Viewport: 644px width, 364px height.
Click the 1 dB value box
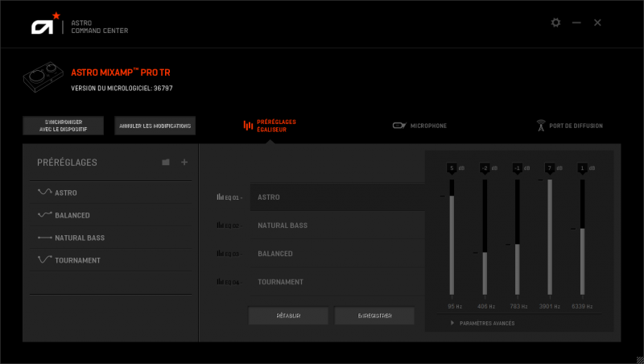click(x=582, y=168)
